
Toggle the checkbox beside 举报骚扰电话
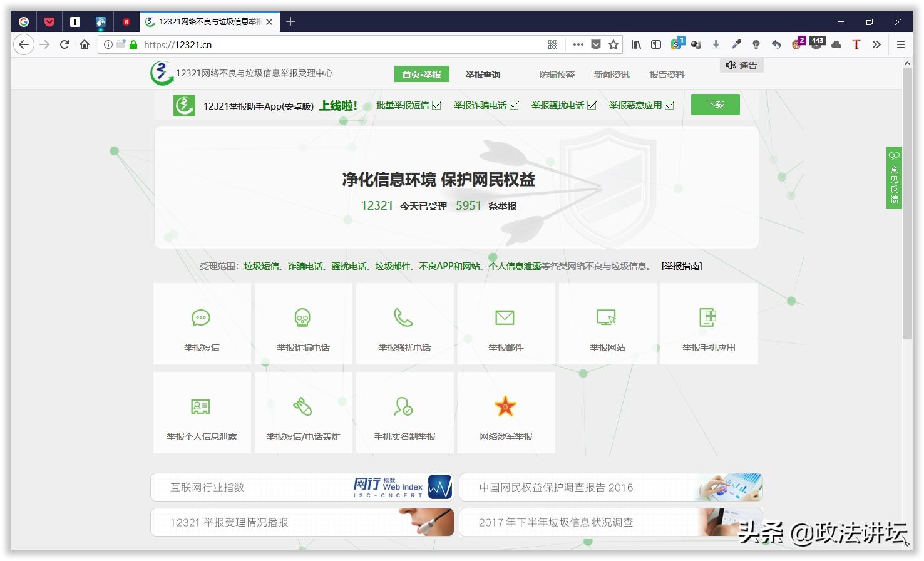click(x=591, y=105)
